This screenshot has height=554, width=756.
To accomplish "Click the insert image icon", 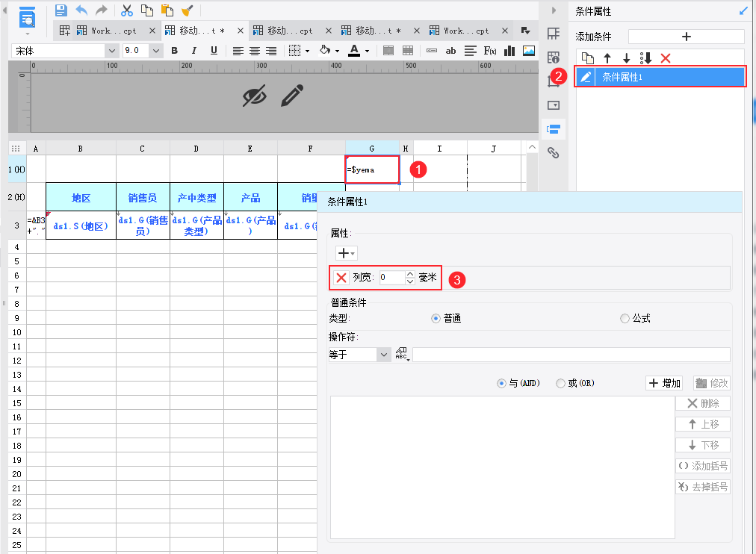I will [x=529, y=51].
